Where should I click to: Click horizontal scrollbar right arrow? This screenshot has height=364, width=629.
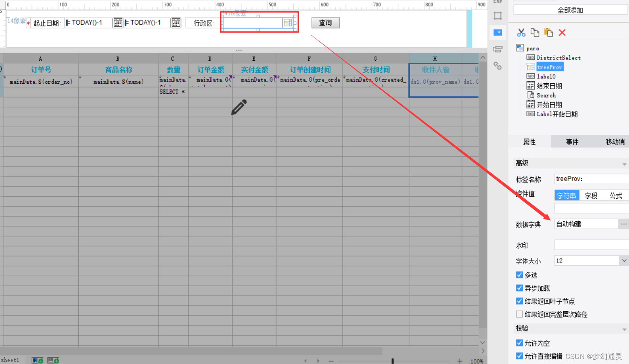coord(483,351)
